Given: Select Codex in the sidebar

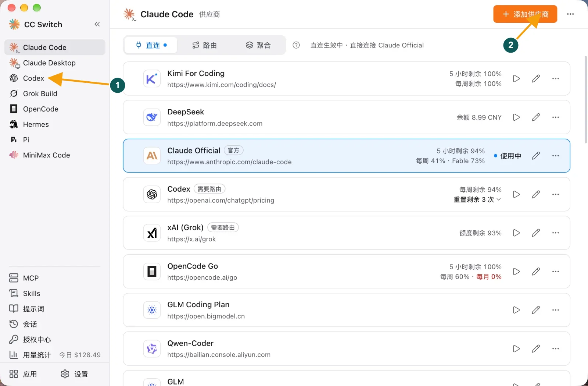Looking at the screenshot, I should [55, 78].
